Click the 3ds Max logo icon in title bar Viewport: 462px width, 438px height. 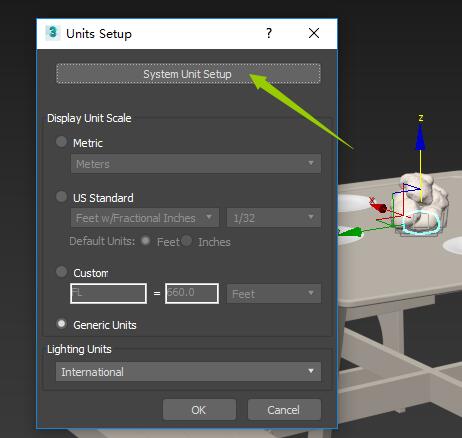(x=52, y=33)
